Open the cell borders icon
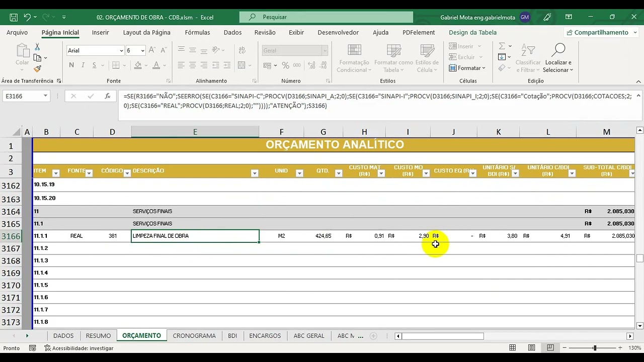Viewport: 644px width, 362px height. [x=116, y=65]
